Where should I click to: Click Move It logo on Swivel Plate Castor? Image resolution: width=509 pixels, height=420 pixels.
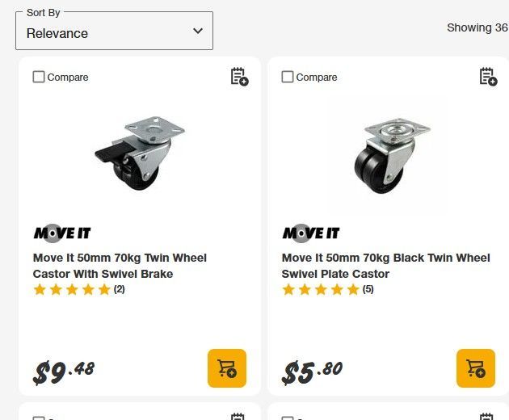(311, 233)
